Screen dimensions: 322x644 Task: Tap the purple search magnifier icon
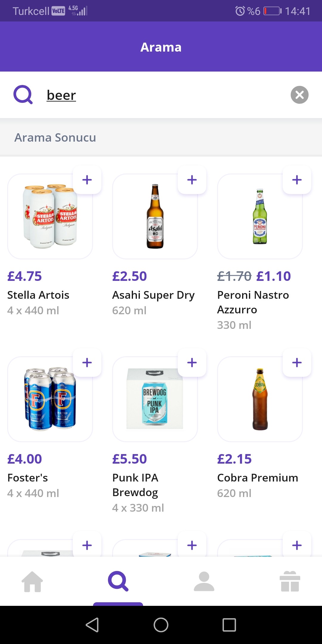tap(23, 95)
